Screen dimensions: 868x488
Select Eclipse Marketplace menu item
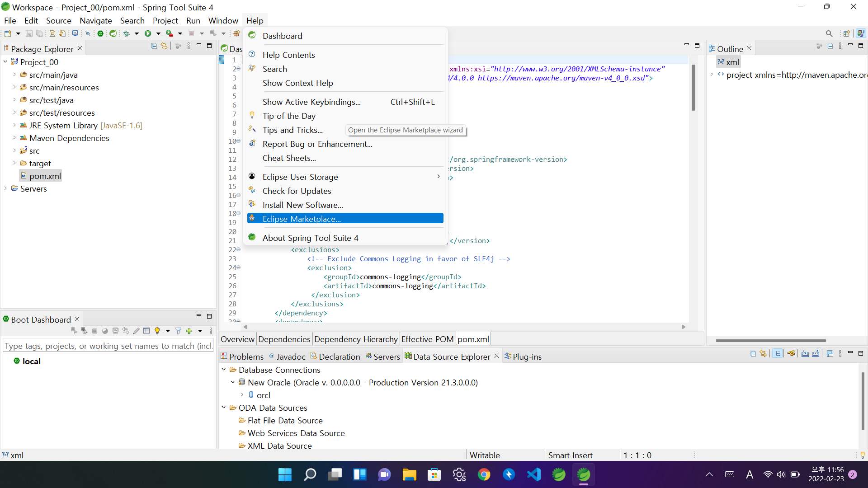302,219
